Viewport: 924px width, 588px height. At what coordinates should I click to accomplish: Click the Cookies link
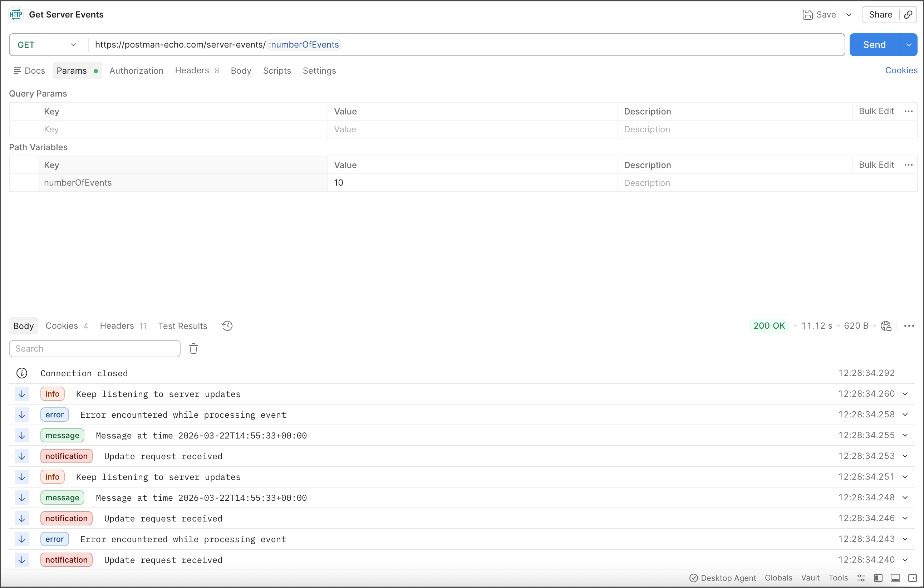click(901, 70)
